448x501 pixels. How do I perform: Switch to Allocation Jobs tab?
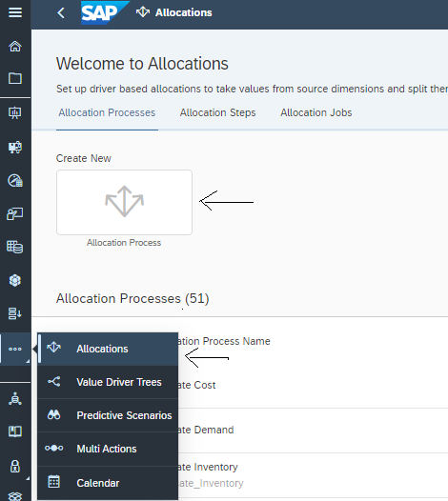pyautogui.click(x=316, y=112)
